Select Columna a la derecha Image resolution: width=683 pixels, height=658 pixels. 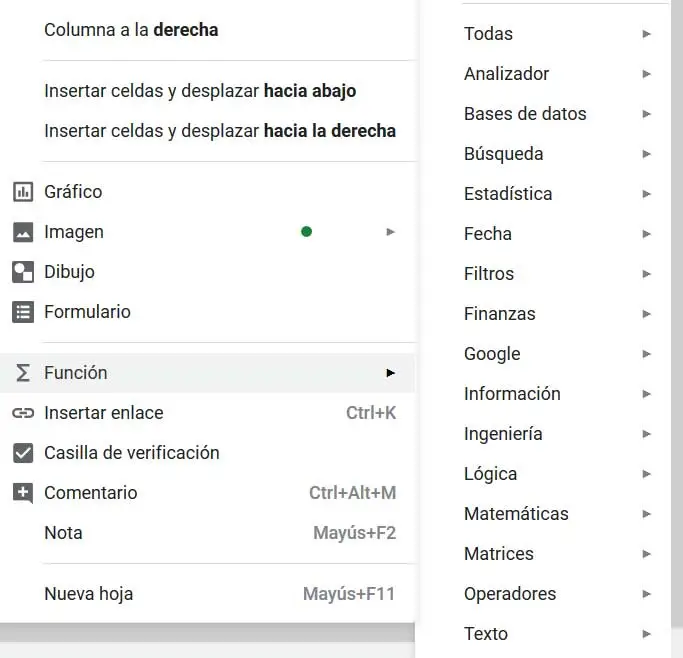tap(131, 30)
